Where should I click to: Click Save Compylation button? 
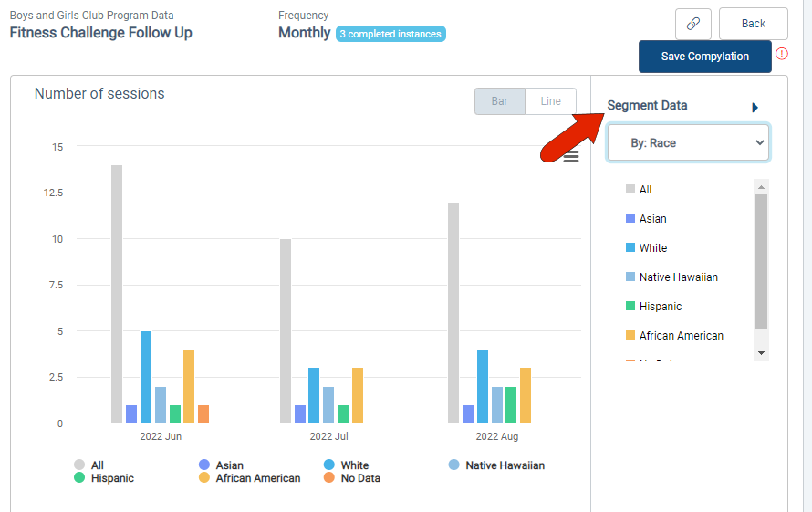705,57
